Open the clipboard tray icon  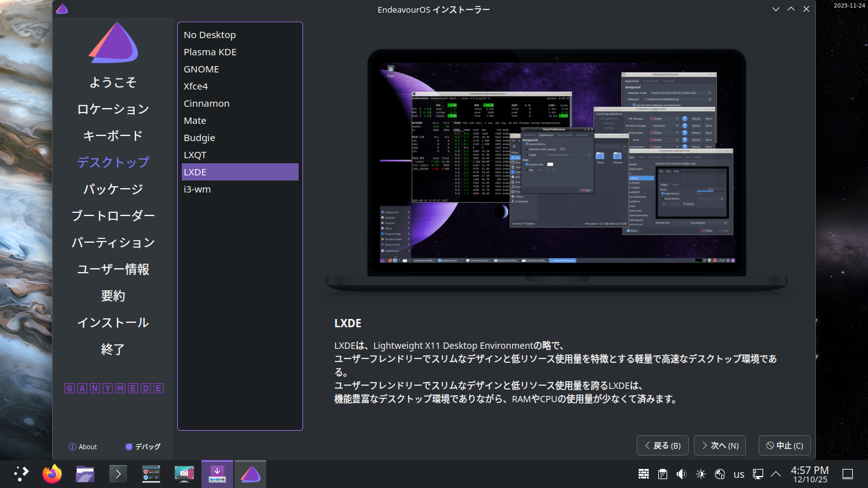tap(663, 474)
